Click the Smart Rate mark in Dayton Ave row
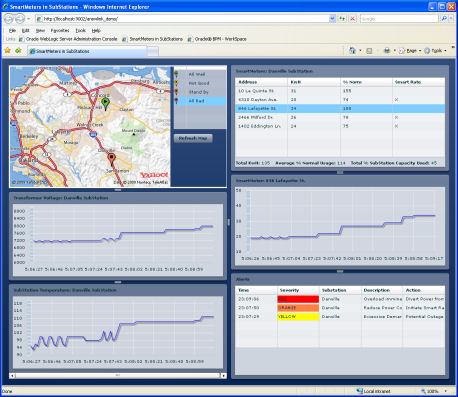The image size is (458, 397). (396, 99)
